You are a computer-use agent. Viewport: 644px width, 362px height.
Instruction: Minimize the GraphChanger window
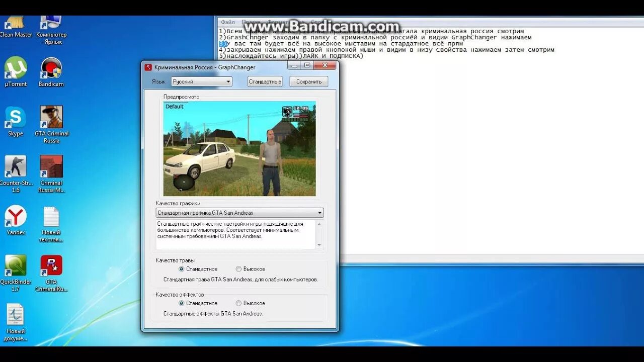[x=294, y=65]
